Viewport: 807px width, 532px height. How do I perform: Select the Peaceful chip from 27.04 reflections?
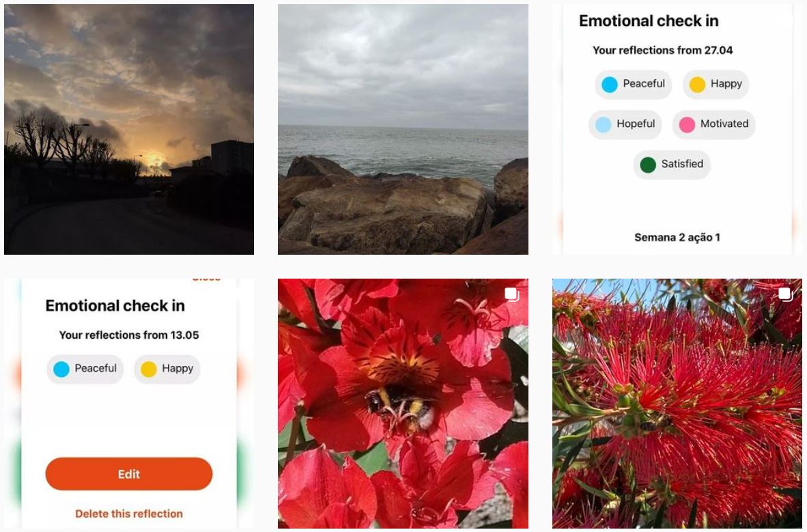634,84
